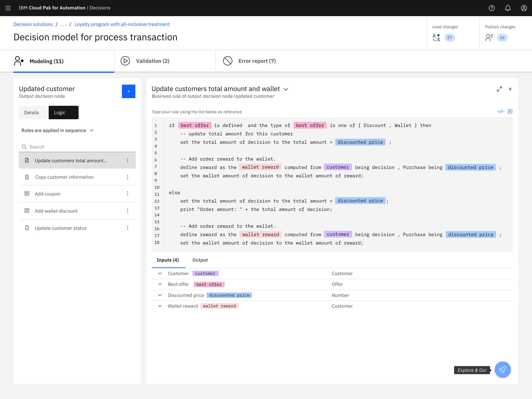Switch to the Error report (7) tab
532x399 pixels.
[249, 61]
